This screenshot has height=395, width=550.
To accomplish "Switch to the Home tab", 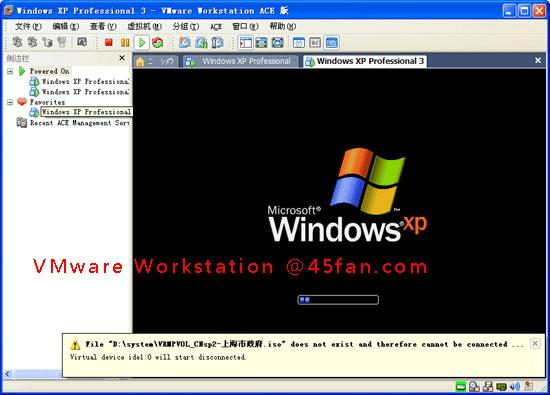I will click(156, 61).
